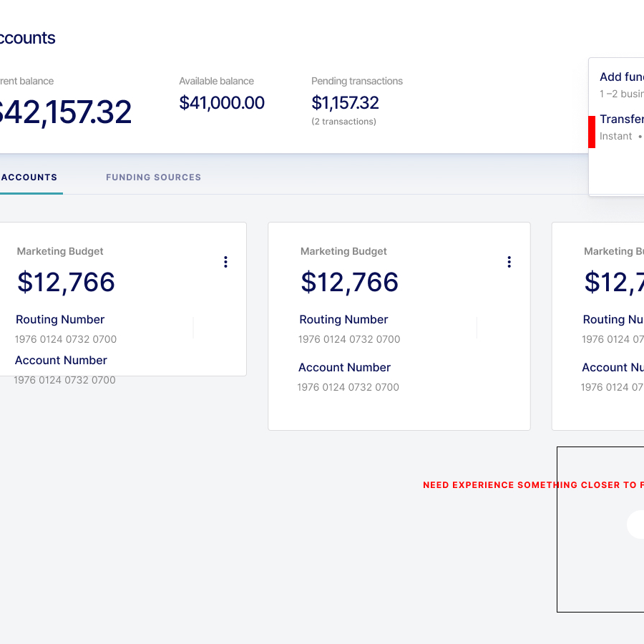Switch to the Funding Sources tab
Screen dimensions: 644x644
click(154, 177)
